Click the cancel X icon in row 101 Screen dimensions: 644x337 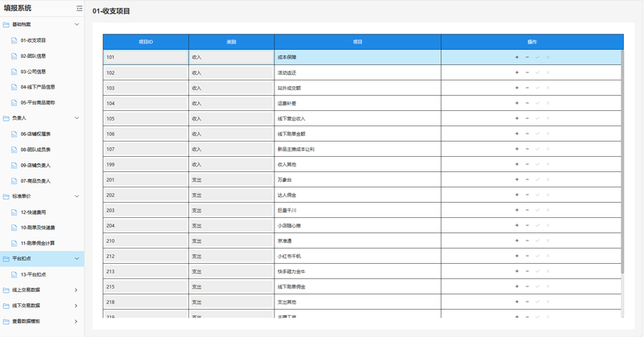[x=547, y=57]
